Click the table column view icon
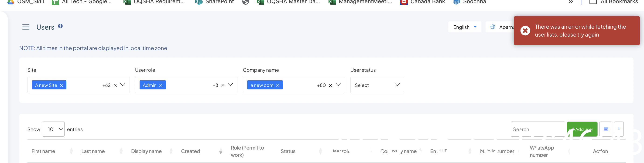The image size is (644, 163). (606, 129)
